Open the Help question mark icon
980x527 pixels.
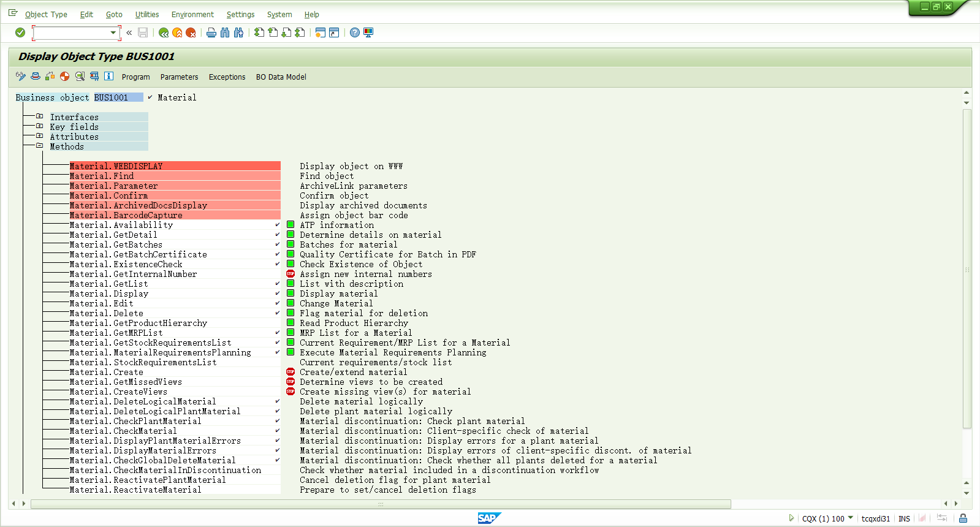click(x=355, y=32)
